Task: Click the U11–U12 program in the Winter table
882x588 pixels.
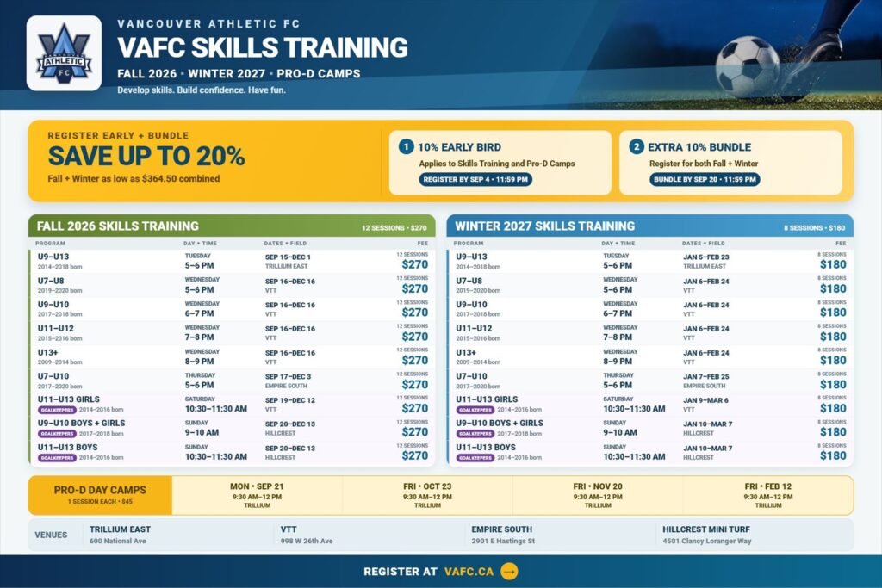Action: click(x=474, y=328)
